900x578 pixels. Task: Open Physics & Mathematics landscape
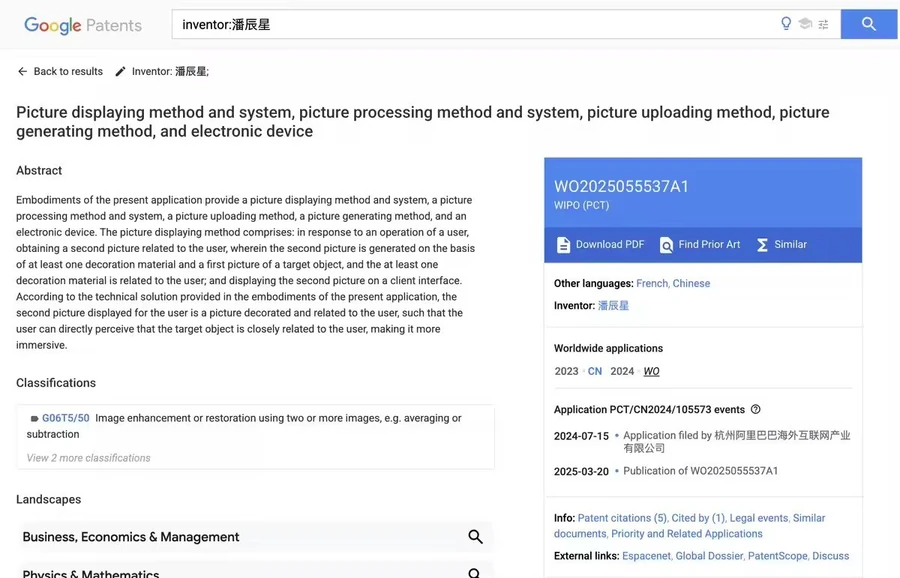point(255,572)
